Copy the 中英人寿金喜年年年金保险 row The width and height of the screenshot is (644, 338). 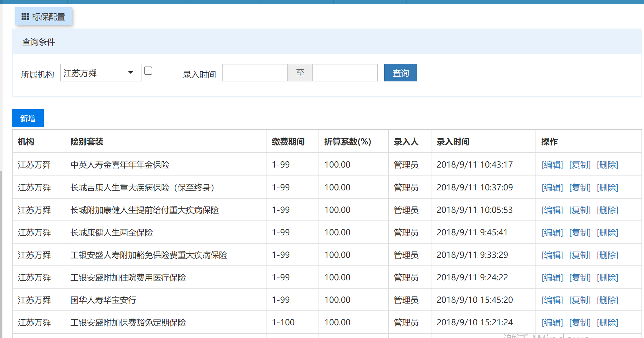pos(580,165)
